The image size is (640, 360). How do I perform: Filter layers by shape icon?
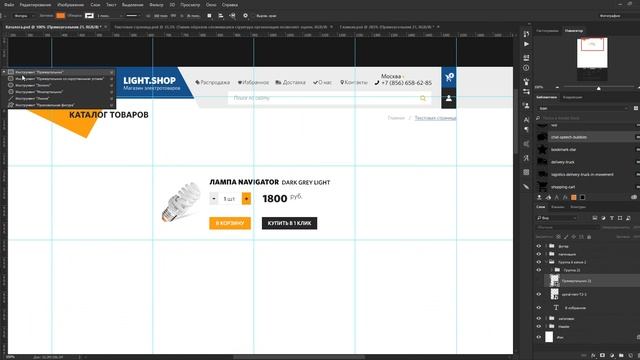[620, 218]
